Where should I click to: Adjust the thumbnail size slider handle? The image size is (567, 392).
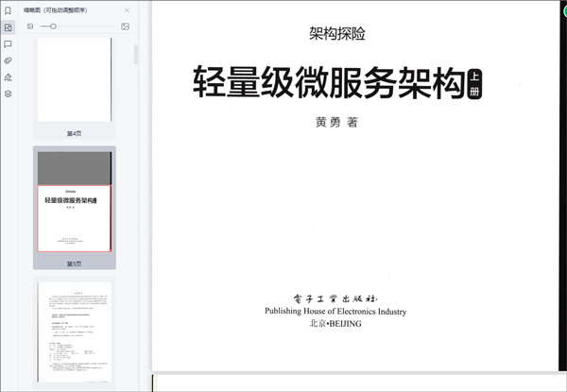tap(53, 26)
